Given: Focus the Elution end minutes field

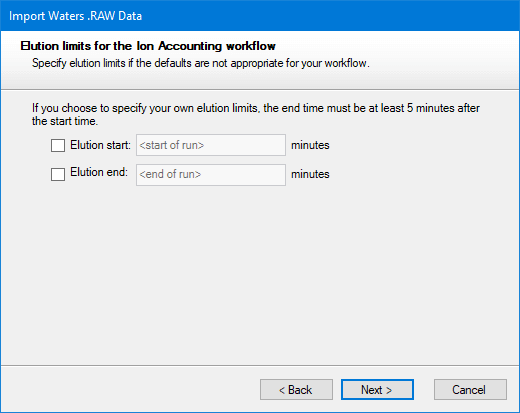Looking at the screenshot, I should point(211,174).
